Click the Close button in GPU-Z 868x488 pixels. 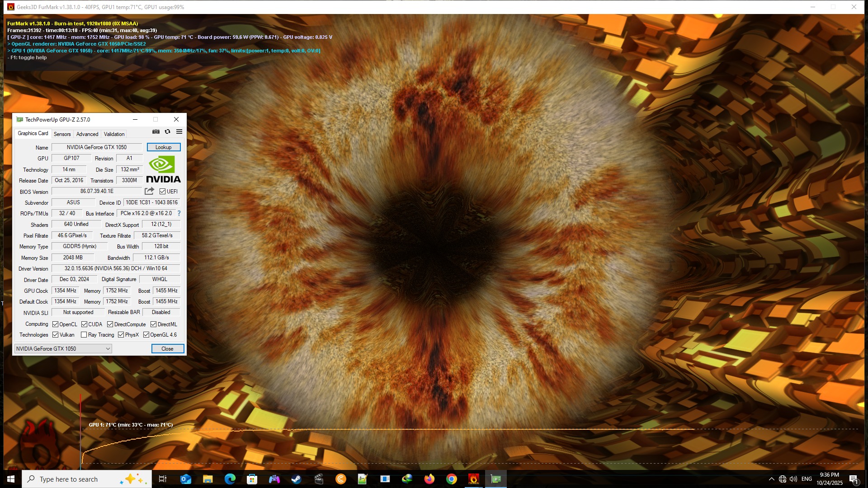(x=167, y=349)
